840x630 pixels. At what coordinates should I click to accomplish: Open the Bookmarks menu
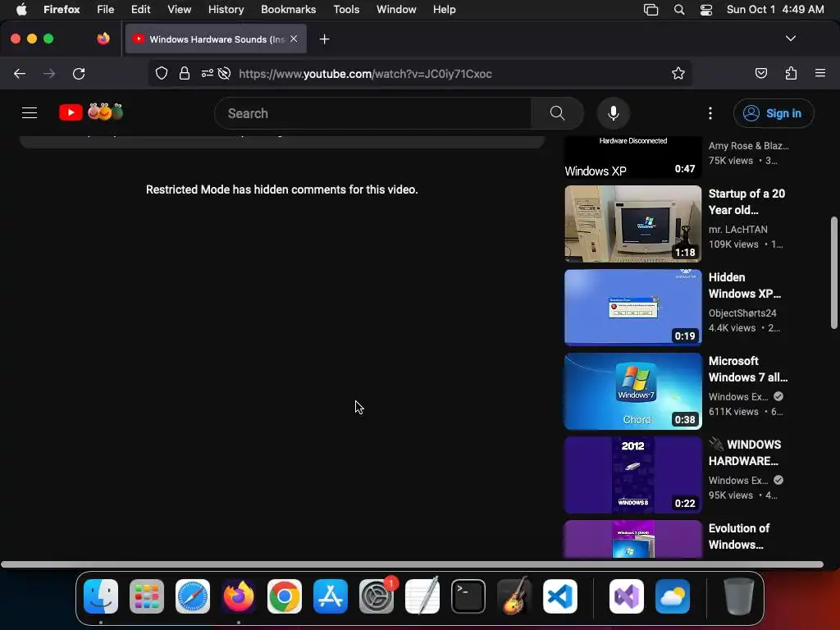click(288, 10)
